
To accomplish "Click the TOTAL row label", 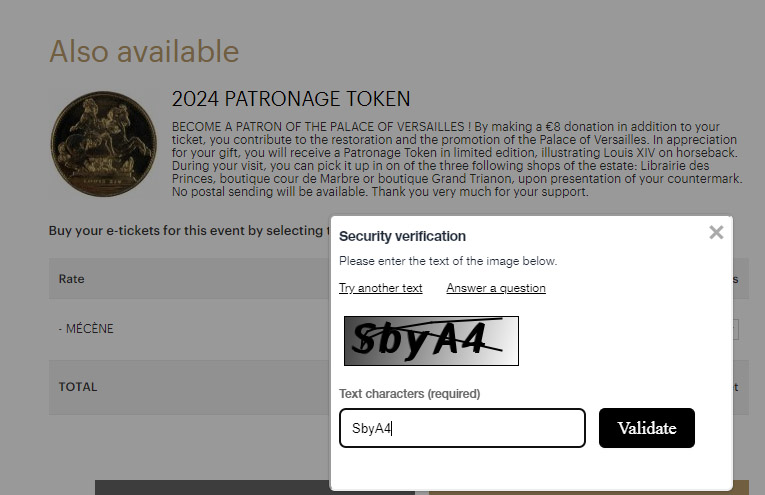I will (78, 387).
